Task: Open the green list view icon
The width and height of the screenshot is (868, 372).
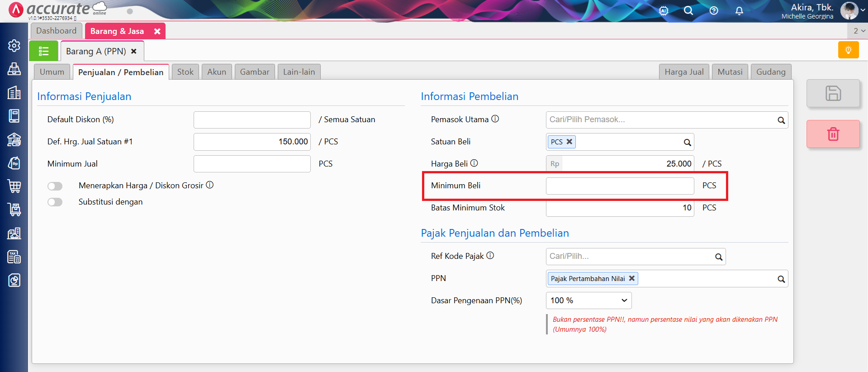Action: 43,51
